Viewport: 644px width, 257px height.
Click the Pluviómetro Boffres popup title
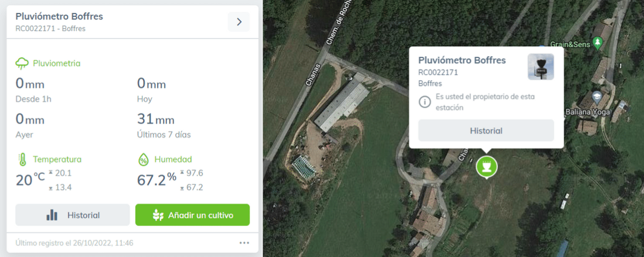(x=462, y=60)
